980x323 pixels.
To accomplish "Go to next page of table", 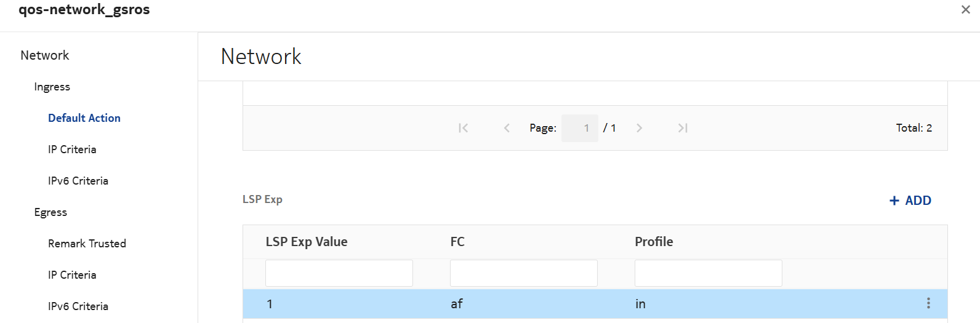I will (x=639, y=128).
